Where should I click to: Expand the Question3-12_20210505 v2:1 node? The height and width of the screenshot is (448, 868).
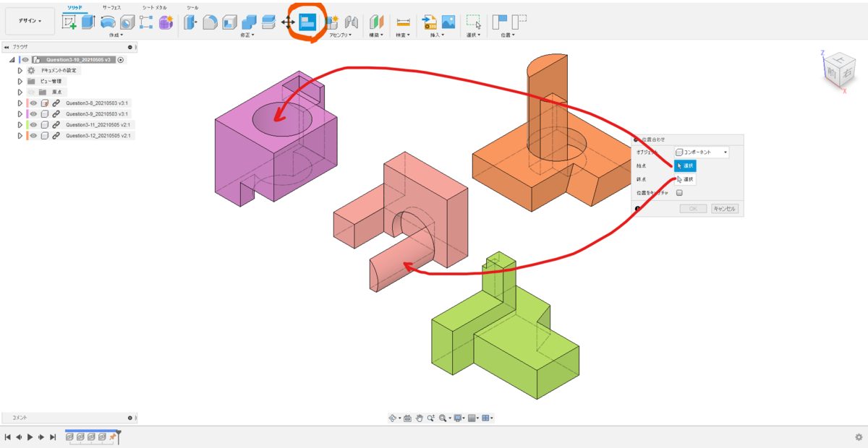coord(20,136)
